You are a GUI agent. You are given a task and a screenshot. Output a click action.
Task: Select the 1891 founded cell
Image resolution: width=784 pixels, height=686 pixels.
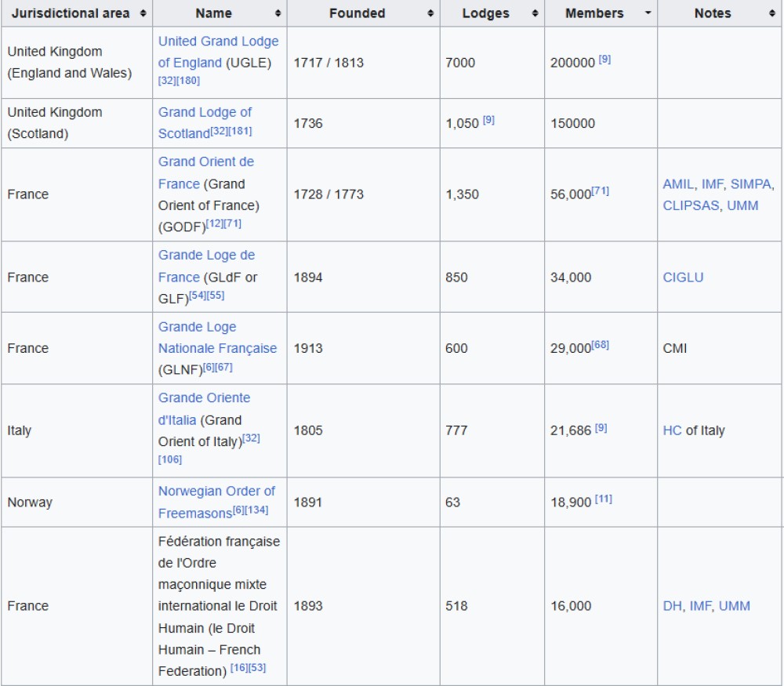pos(364,502)
